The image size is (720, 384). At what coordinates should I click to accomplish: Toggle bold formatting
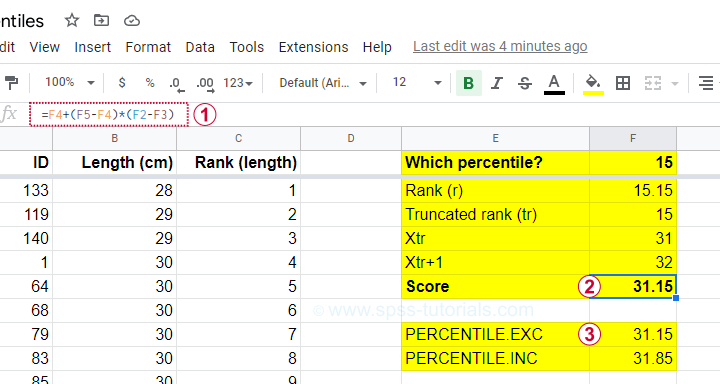click(468, 83)
